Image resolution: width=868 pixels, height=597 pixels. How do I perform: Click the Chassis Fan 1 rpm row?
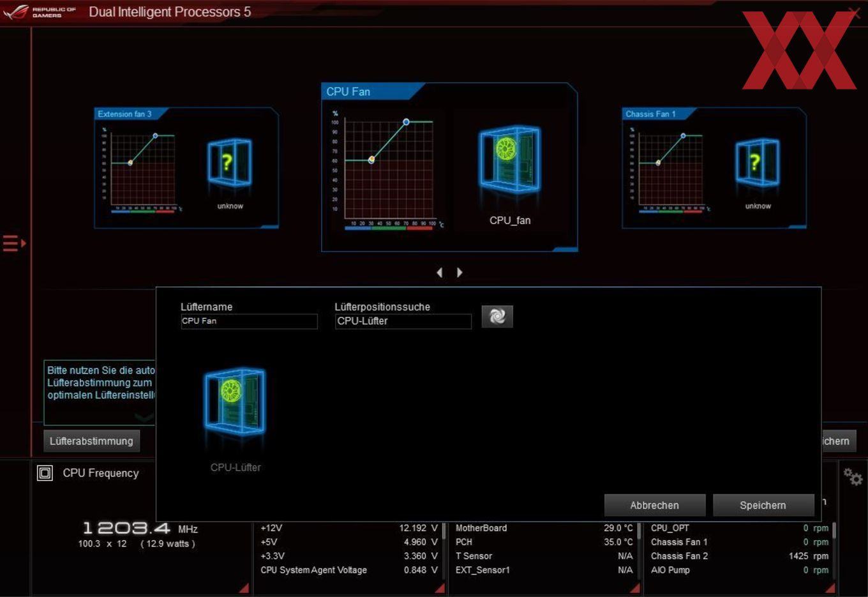coord(739,542)
